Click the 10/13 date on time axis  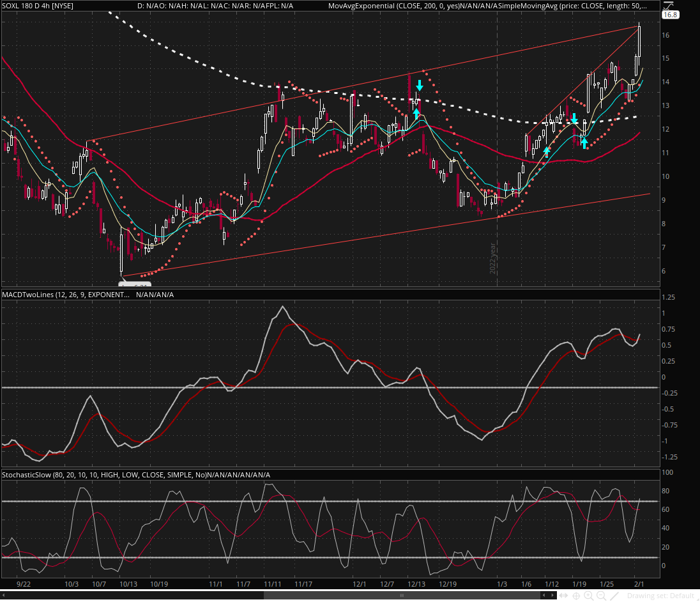128,584
